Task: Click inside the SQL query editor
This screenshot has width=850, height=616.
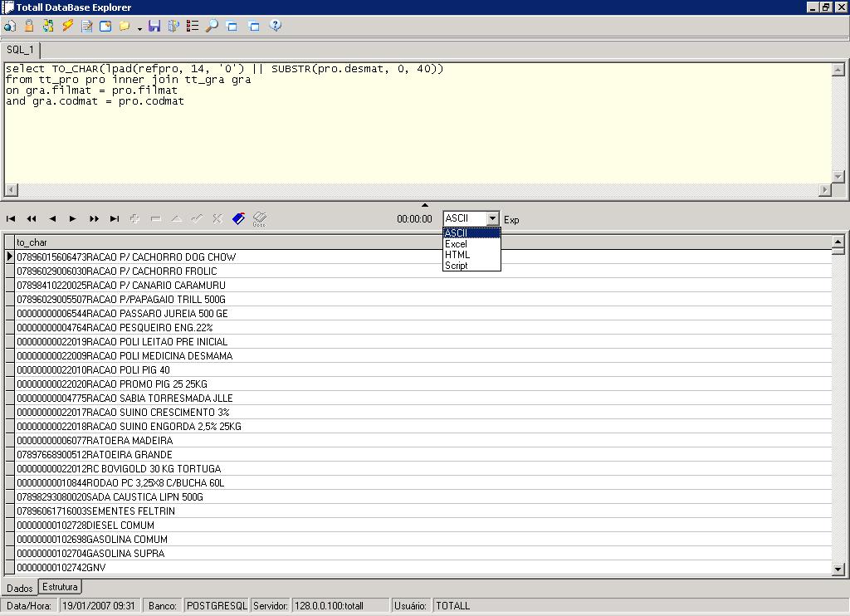Action: [x=418, y=123]
